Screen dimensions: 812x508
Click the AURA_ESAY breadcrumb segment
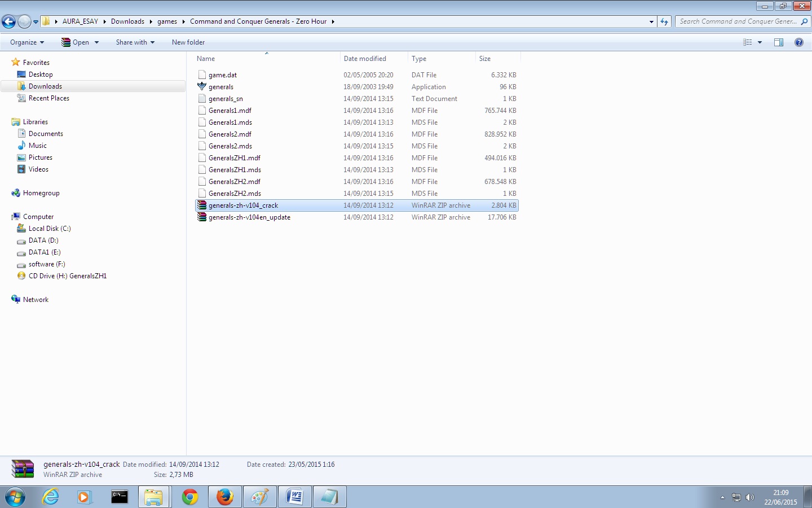click(80, 21)
